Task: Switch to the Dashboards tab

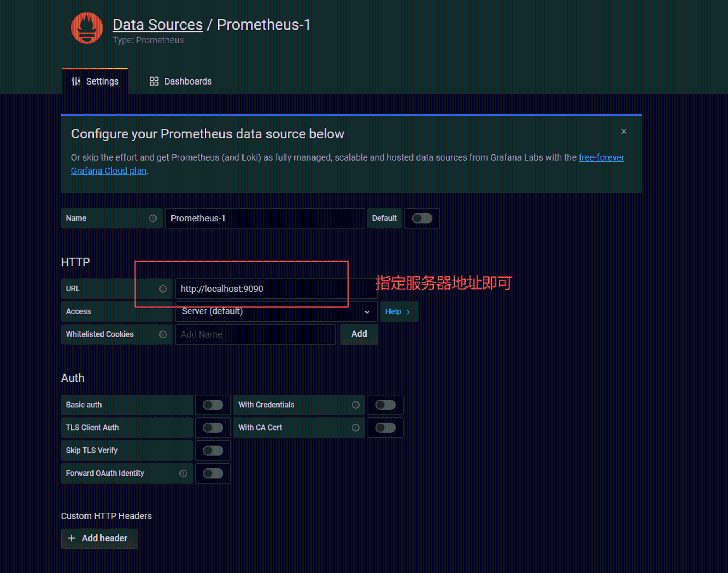Action: pyautogui.click(x=181, y=81)
